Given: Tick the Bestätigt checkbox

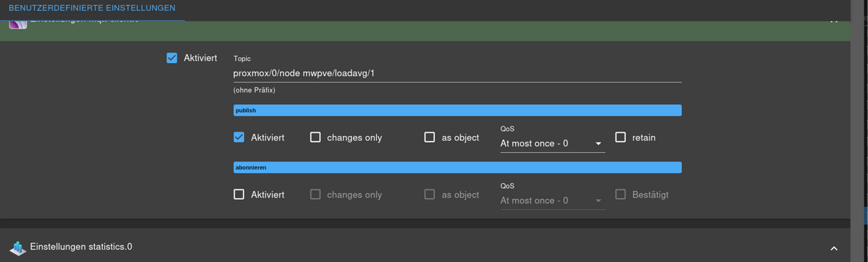Looking at the screenshot, I should pyautogui.click(x=621, y=194).
